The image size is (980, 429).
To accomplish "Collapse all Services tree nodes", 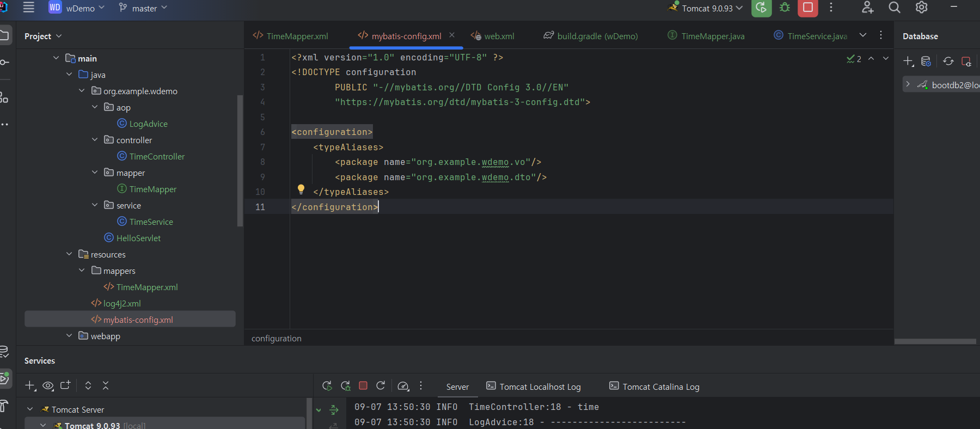I will click(x=106, y=385).
